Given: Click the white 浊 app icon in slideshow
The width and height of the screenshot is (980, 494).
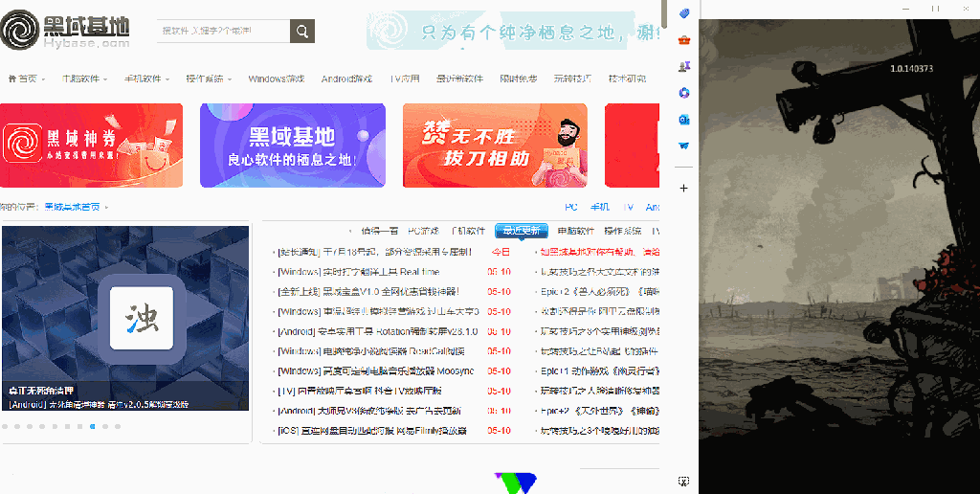Looking at the screenshot, I should (x=142, y=318).
